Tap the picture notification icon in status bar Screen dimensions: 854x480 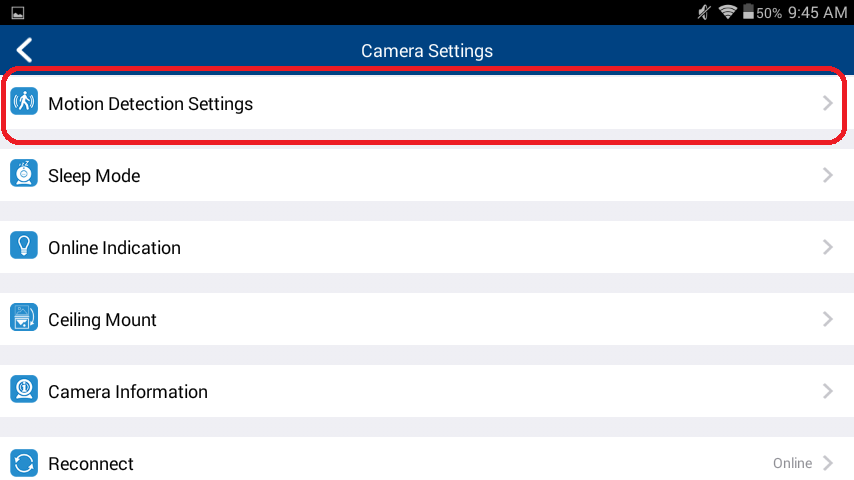[x=17, y=13]
